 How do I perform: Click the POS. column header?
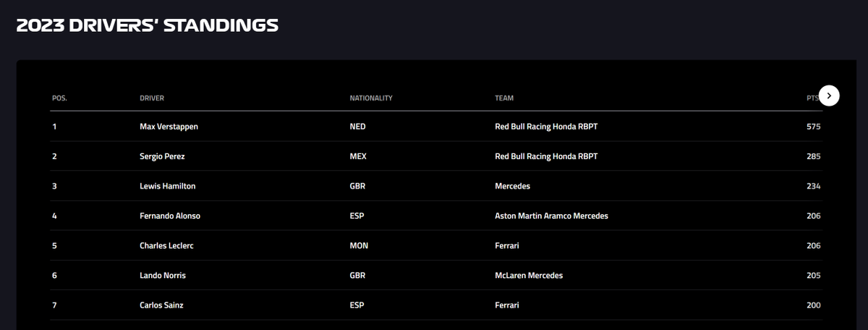point(59,98)
